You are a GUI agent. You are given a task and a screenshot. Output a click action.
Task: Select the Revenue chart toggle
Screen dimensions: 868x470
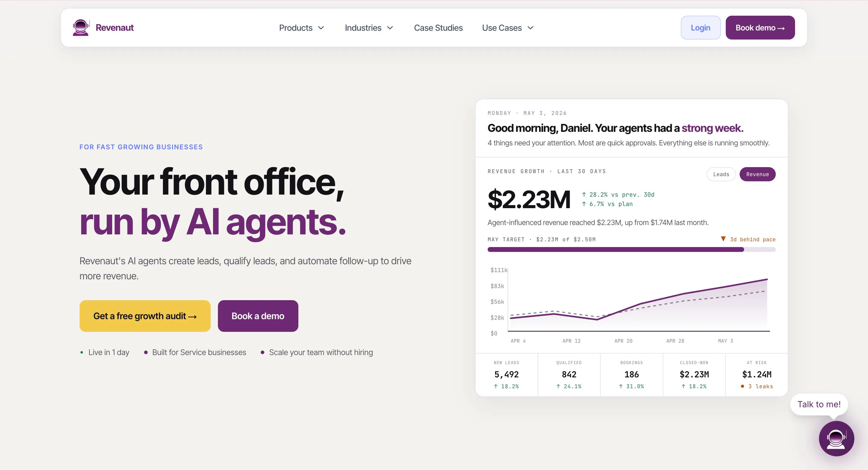[757, 174]
